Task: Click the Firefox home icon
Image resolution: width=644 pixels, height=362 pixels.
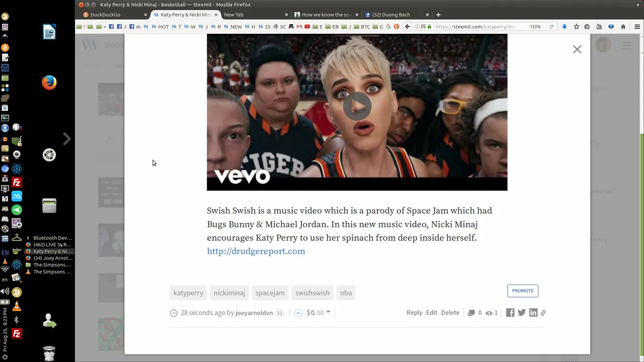Action: pyautogui.click(x=623, y=27)
